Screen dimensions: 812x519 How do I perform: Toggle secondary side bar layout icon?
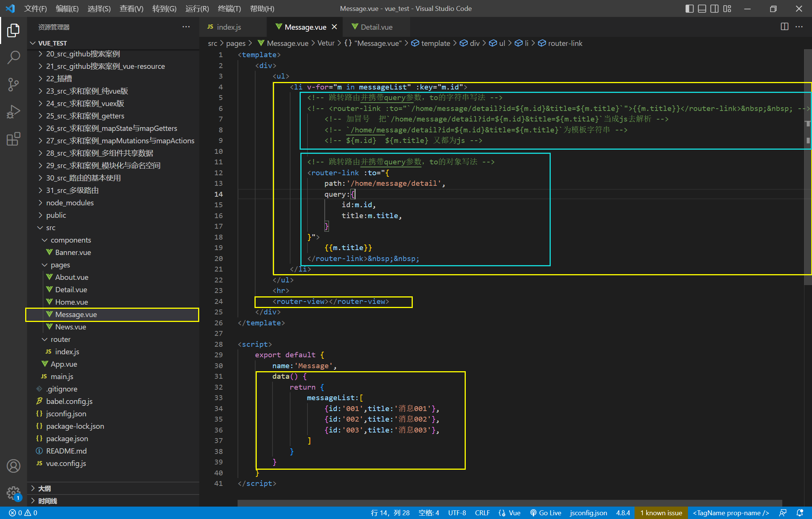pyautogui.click(x=715, y=8)
